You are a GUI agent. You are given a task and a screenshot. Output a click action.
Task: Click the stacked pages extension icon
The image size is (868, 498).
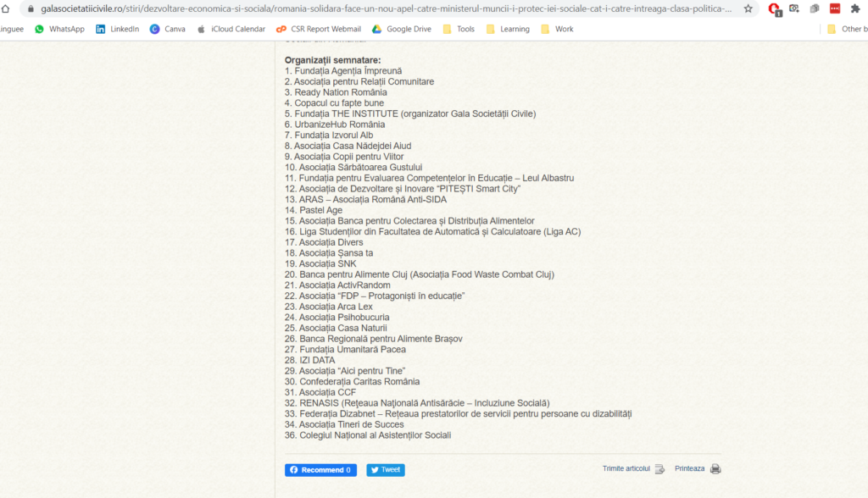815,8
